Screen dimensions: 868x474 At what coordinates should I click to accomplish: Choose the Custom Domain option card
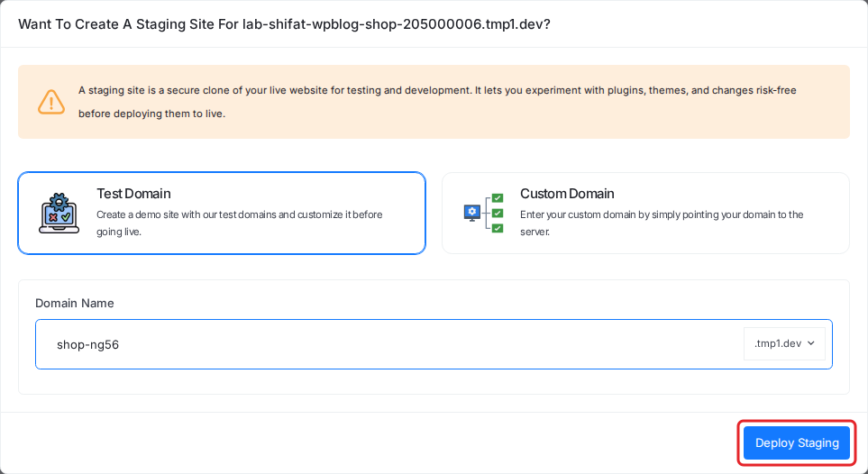[645, 214]
